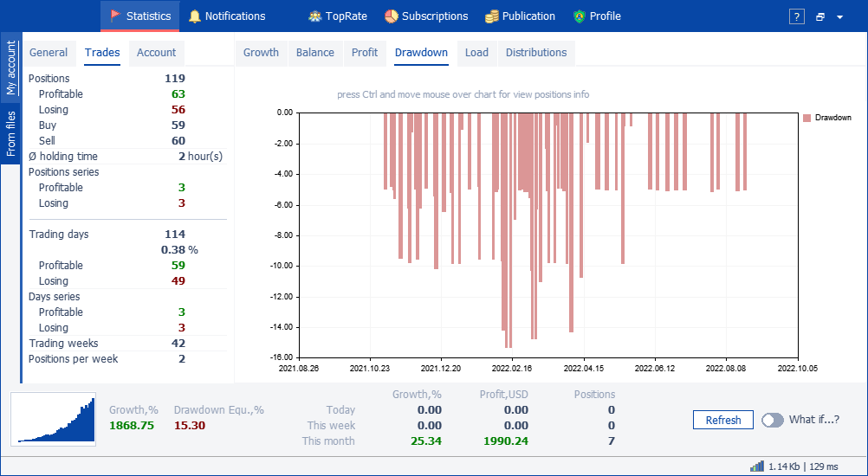Open the Account tab
This screenshot has width=868, height=476.
tap(156, 53)
